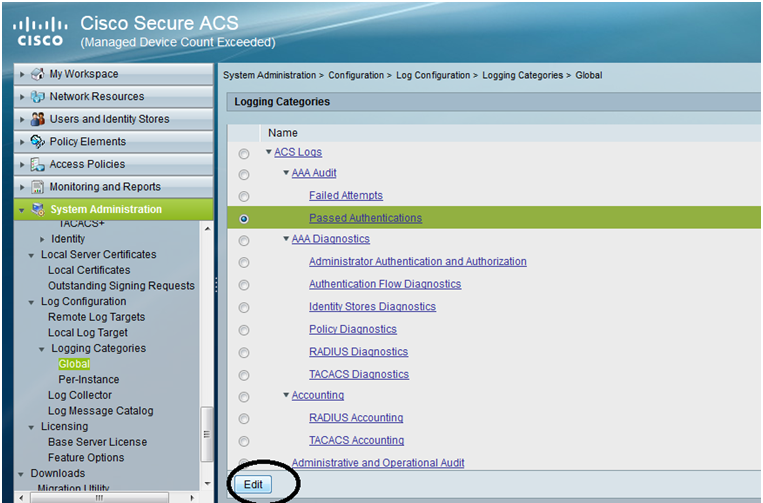Click the Edit button
This screenshot has width=763, height=503.
coord(253,485)
